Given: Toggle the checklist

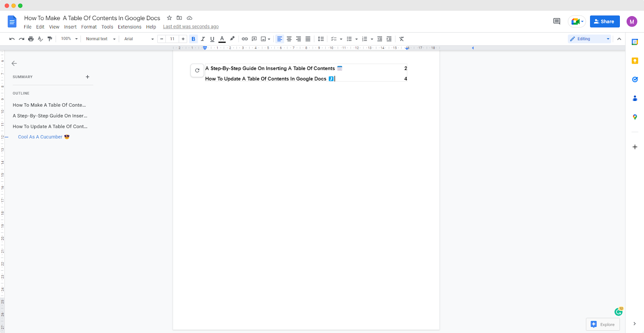Looking at the screenshot, I should pos(334,39).
